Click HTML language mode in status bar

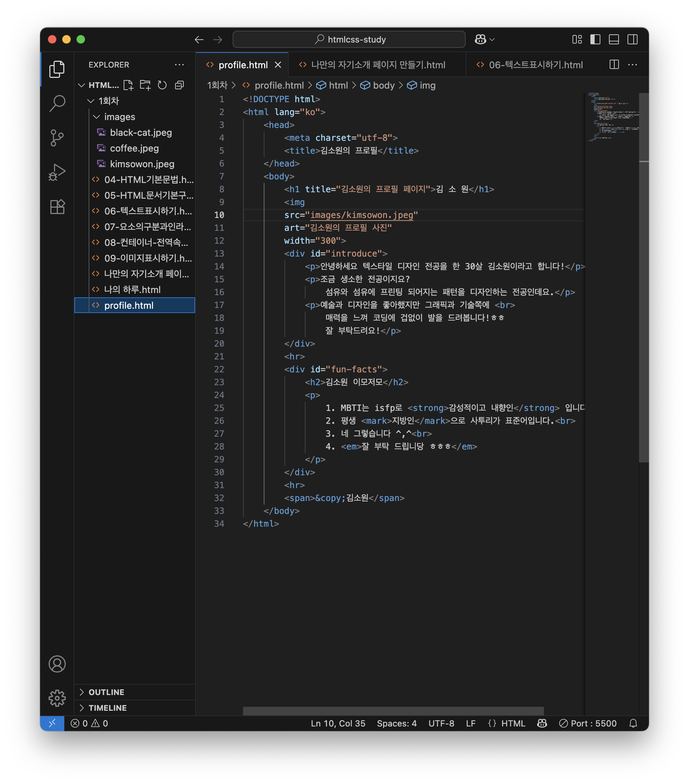(513, 723)
